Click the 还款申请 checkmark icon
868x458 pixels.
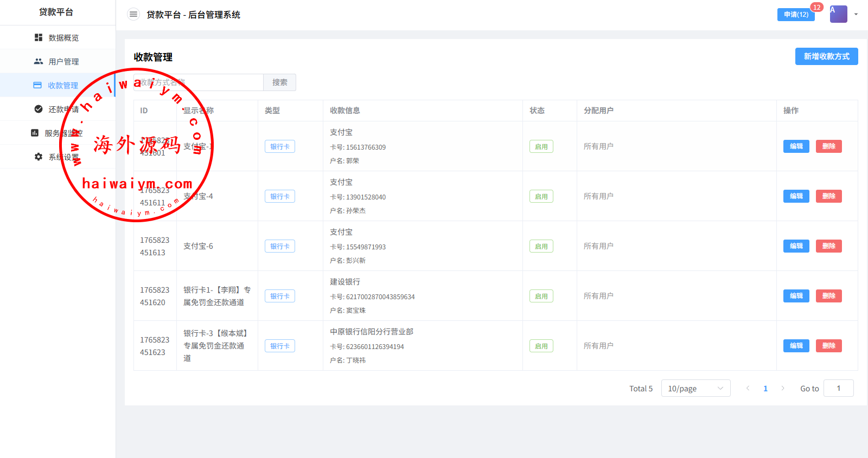(39, 109)
